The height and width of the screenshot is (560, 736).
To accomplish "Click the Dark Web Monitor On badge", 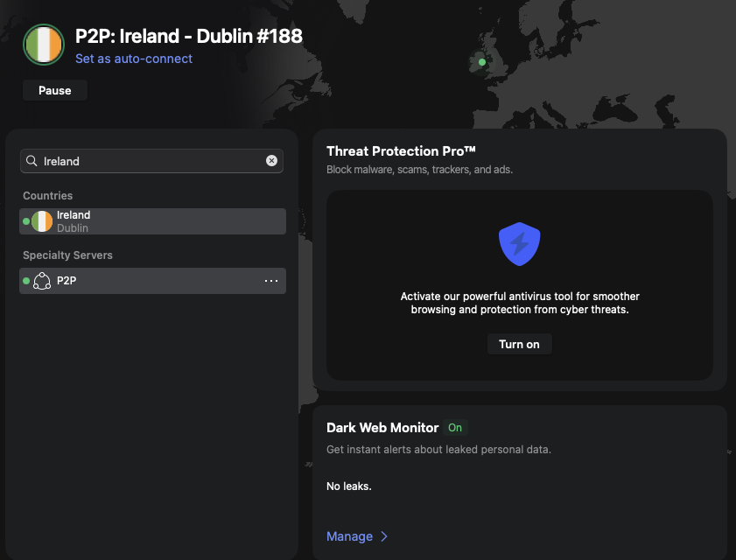I will tap(455, 428).
